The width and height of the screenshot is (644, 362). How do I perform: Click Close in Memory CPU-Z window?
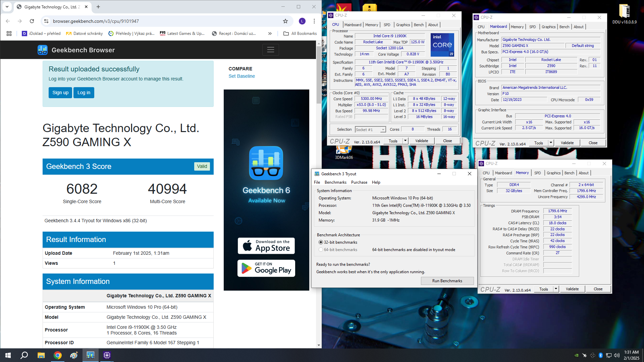598,289
